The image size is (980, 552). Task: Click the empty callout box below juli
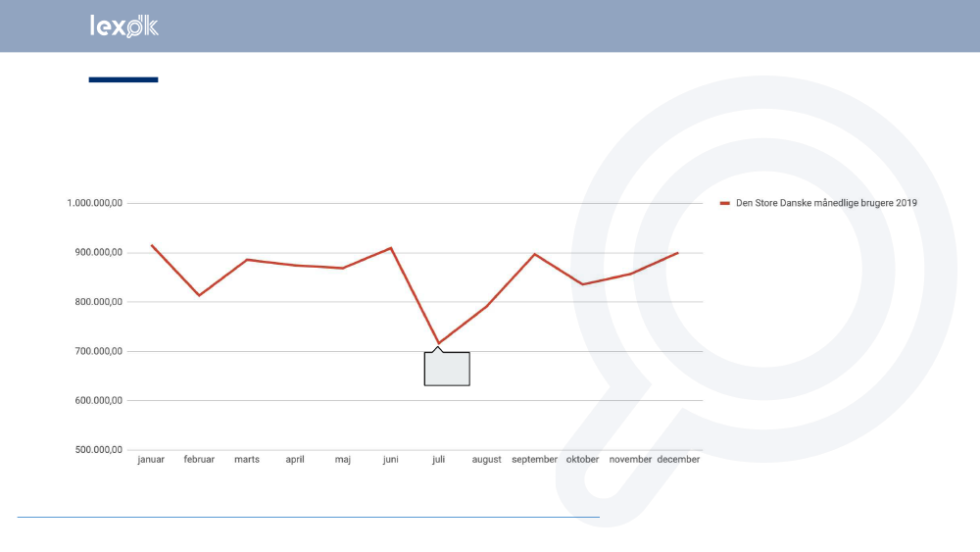click(447, 369)
